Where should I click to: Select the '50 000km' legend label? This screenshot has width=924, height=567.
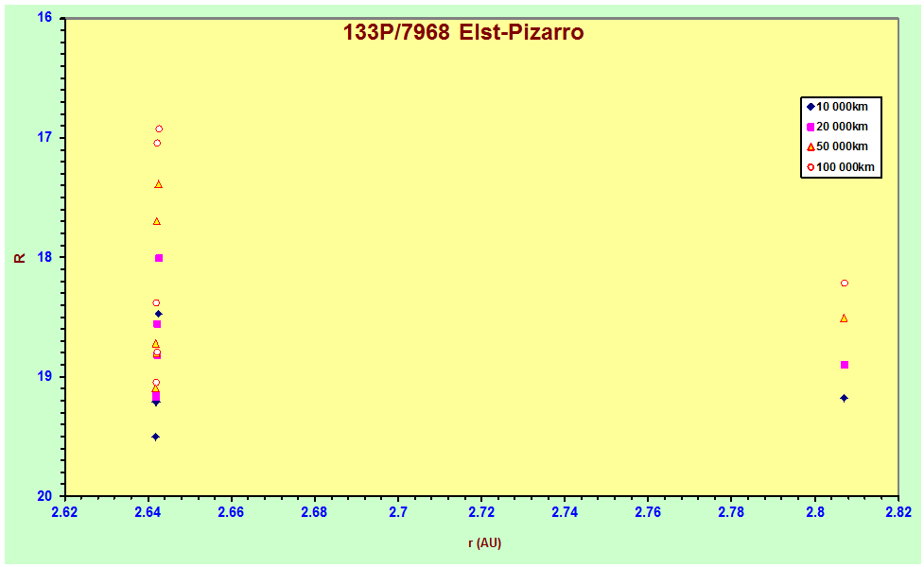tap(842, 146)
